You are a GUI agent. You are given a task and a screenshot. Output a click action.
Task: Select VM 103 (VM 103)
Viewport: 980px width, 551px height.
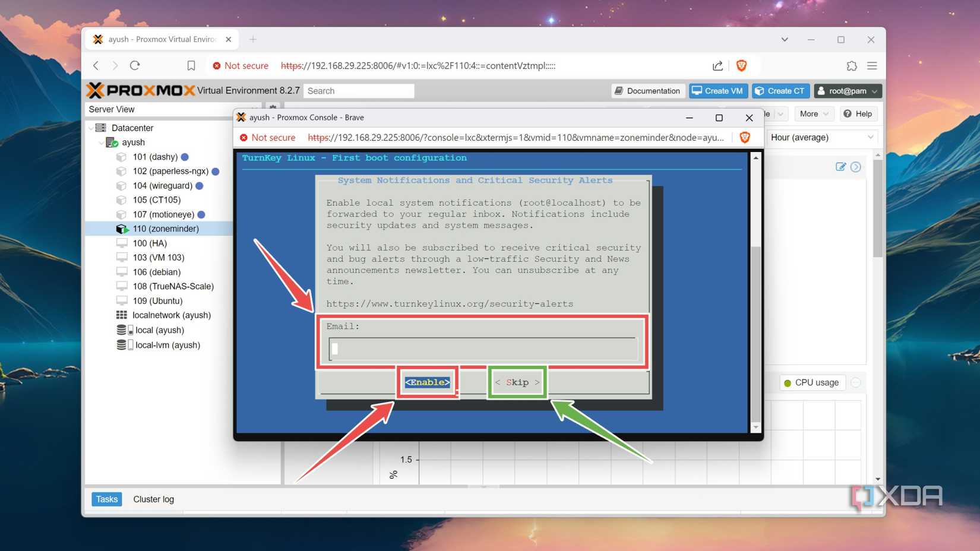point(158,258)
